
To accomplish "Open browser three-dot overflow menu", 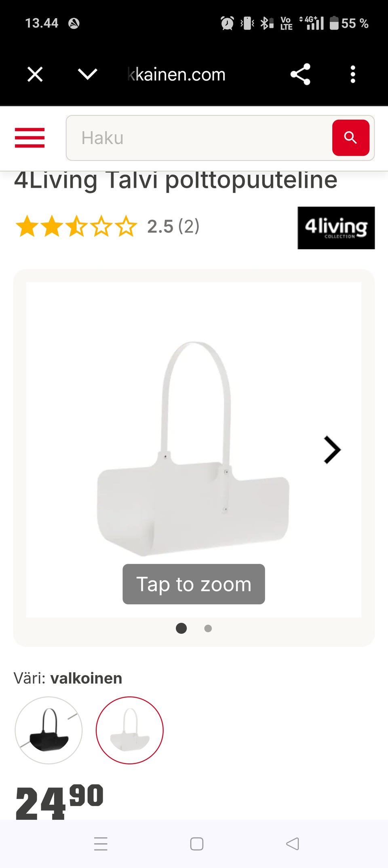I will coord(353,74).
